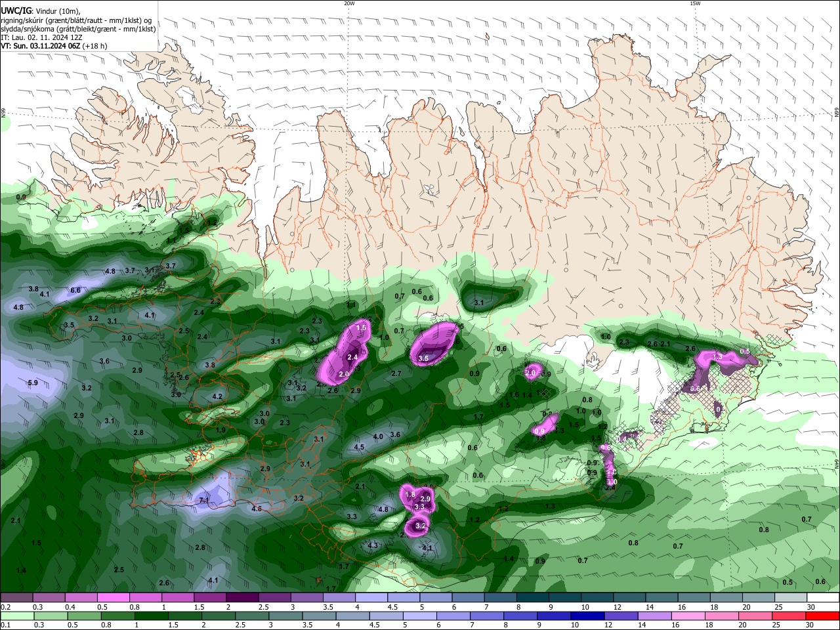Click the 6.6 precipitation value on the map
The width and height of the screenshot is (840, 630).
75,290
